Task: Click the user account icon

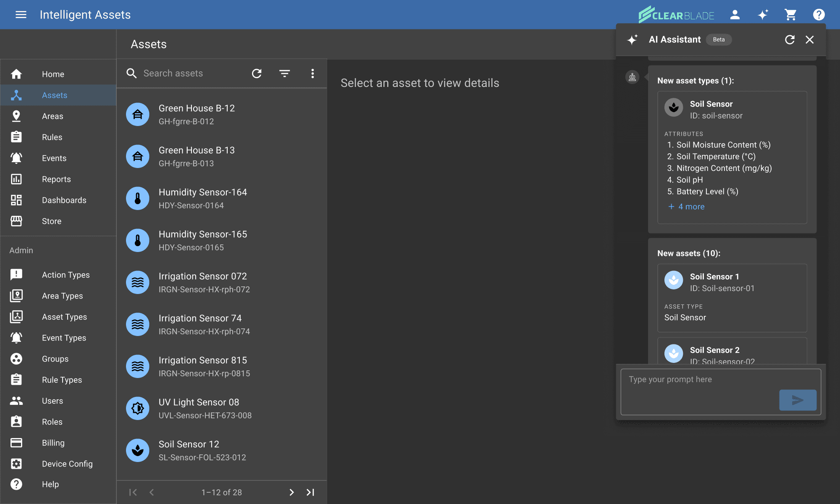Action: 735,15
